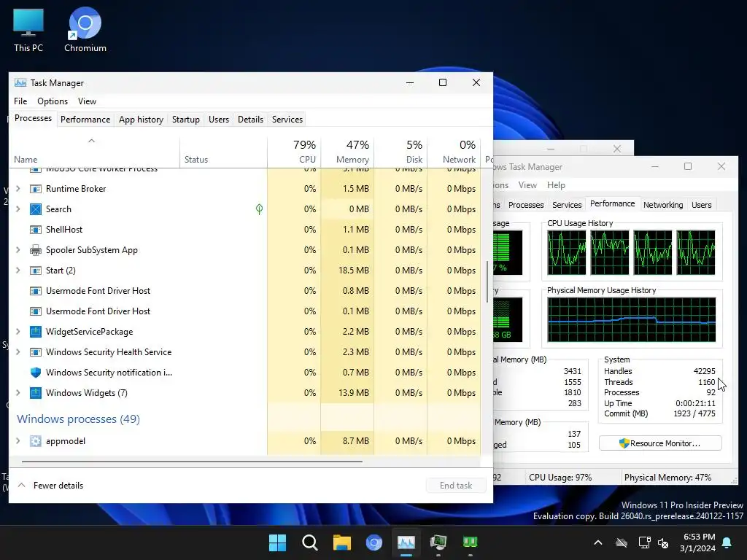Image resolution: width=747 pixels, height=560 pixels.
Task: Sort processes by the Name column
Action: click(94, 152)
